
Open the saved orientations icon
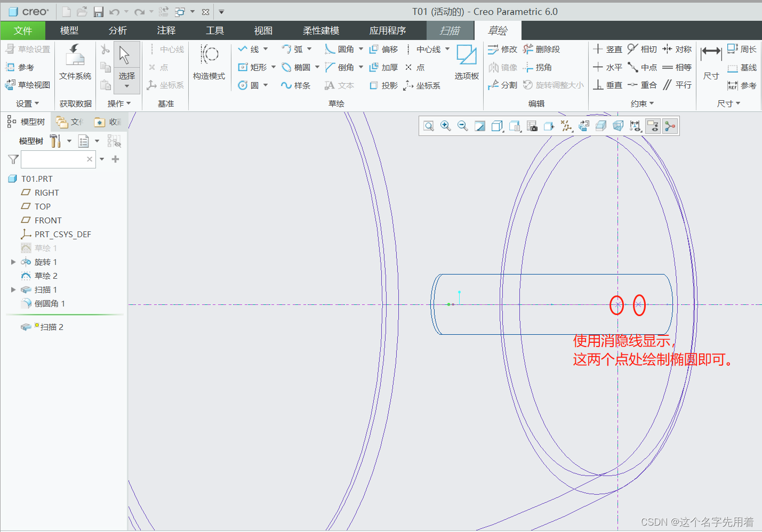(515, 126)
